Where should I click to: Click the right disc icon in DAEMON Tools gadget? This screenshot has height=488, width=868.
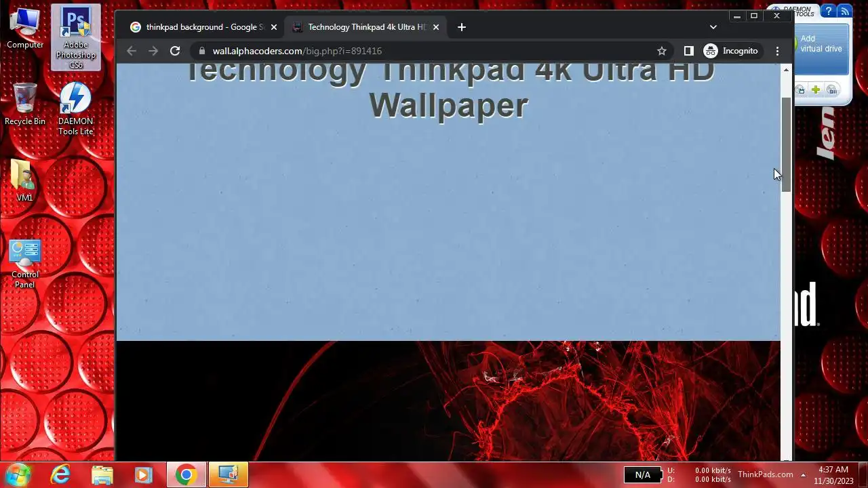tap(831, 90)
